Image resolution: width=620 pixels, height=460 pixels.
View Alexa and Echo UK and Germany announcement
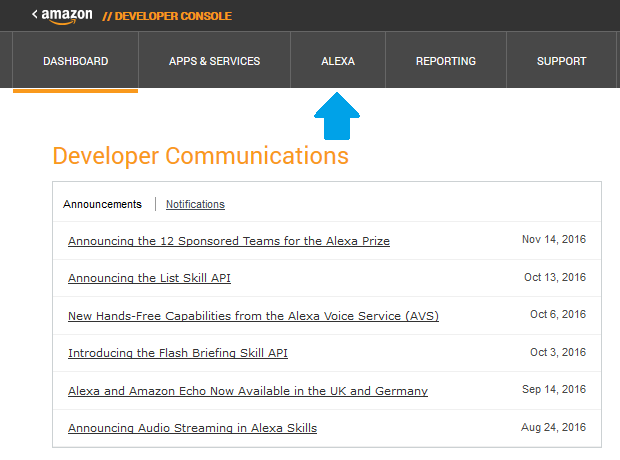click(248, 391)
